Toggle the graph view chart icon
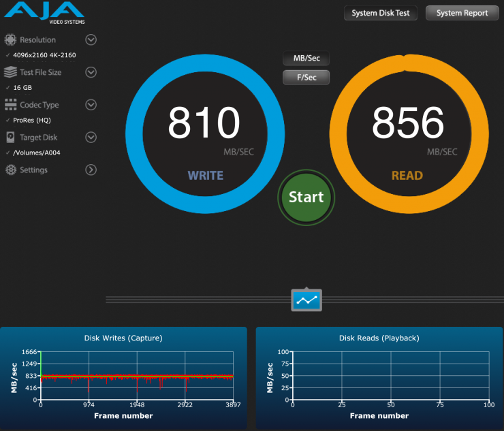 306,300
